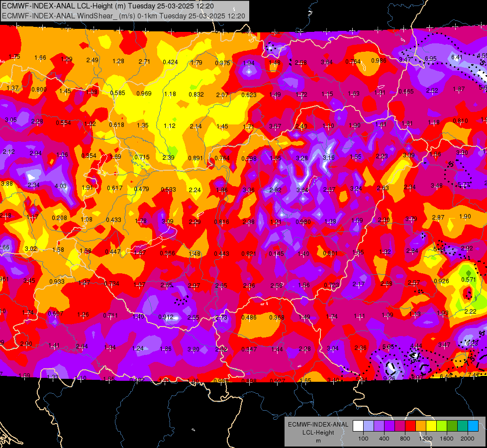Screen dimensions: 487x448
Task: Click the wind shear value 6.95
Action: coord(431,59)
